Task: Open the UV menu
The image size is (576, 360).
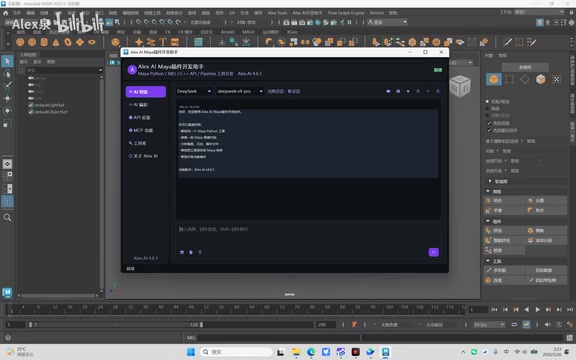Action: [232, 13]
